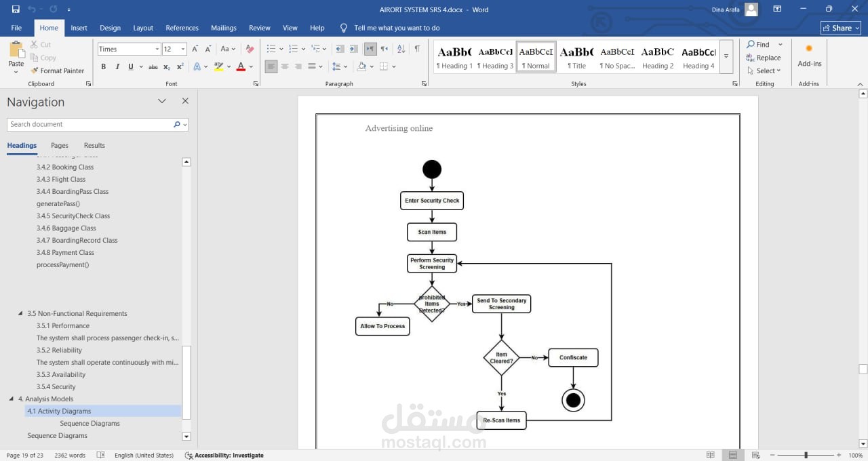
Task: Select the Clear All Formatting icon
Action: tap(250, 49)
